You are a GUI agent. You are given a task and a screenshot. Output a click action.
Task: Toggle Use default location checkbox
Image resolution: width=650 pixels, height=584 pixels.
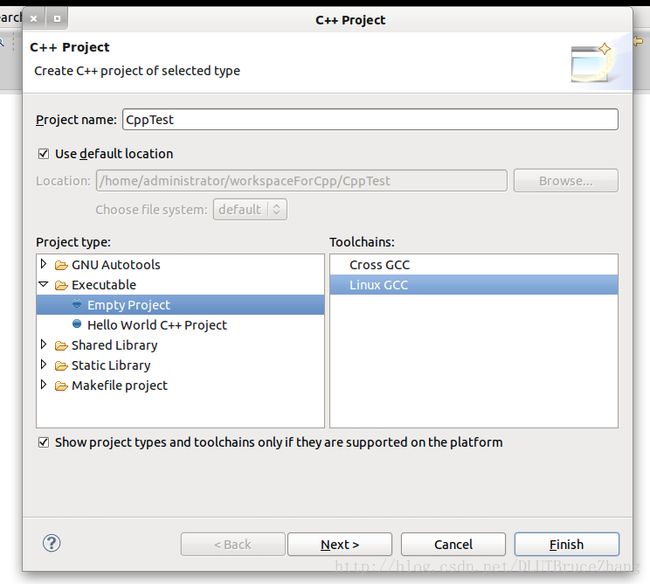tap(44, 154)
